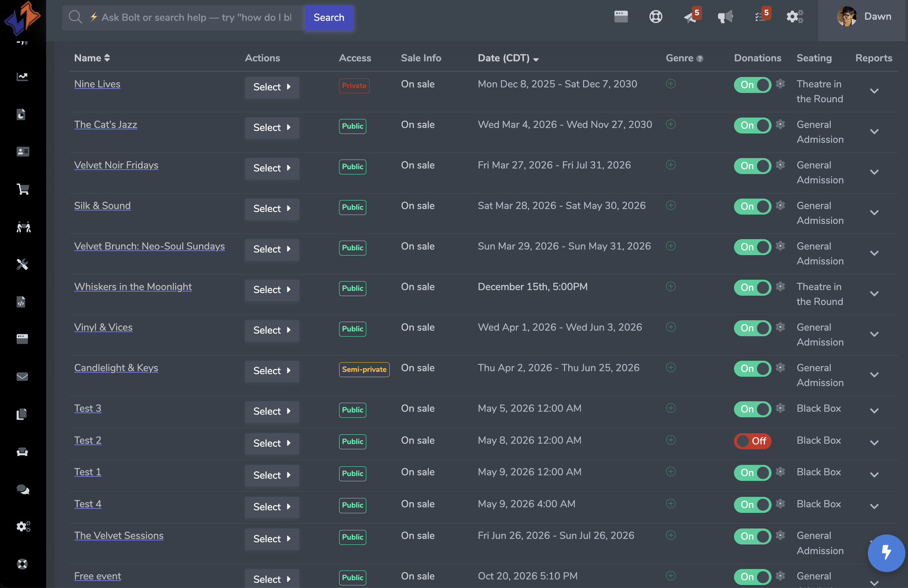
Task: Open the Nine Lives event link
Action: pyautogui.click(x=97, y=84)
